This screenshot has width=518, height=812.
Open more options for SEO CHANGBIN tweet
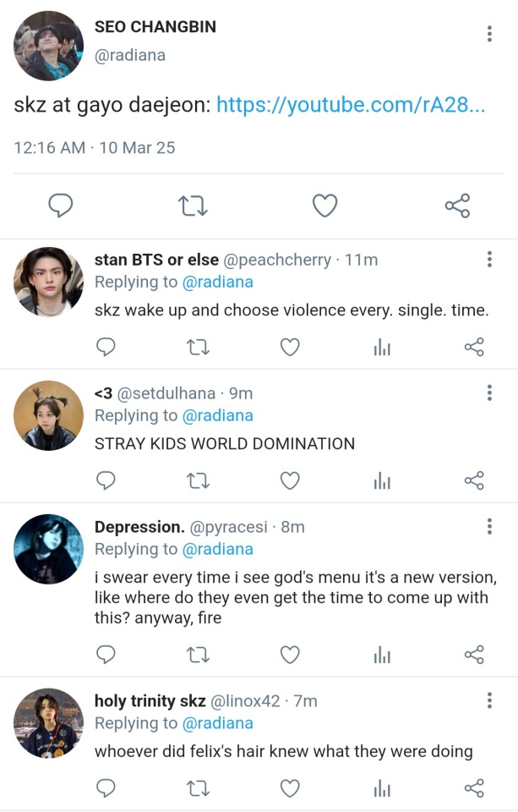489,34
